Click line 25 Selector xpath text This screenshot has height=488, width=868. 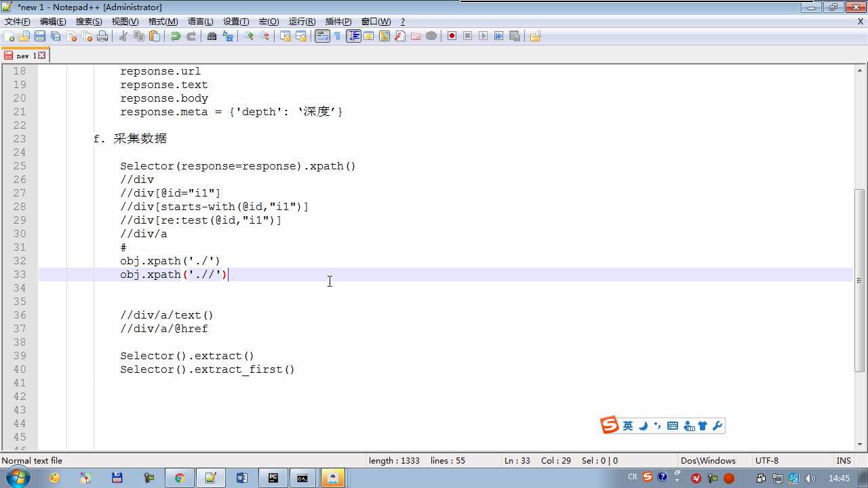(x=238, y=166)
